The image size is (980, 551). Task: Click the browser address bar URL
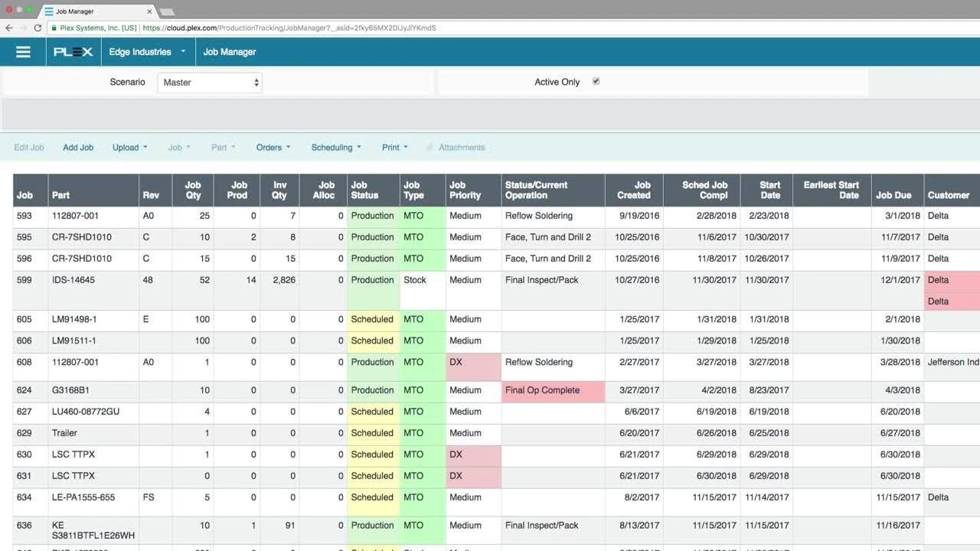(x=289, y=28)
